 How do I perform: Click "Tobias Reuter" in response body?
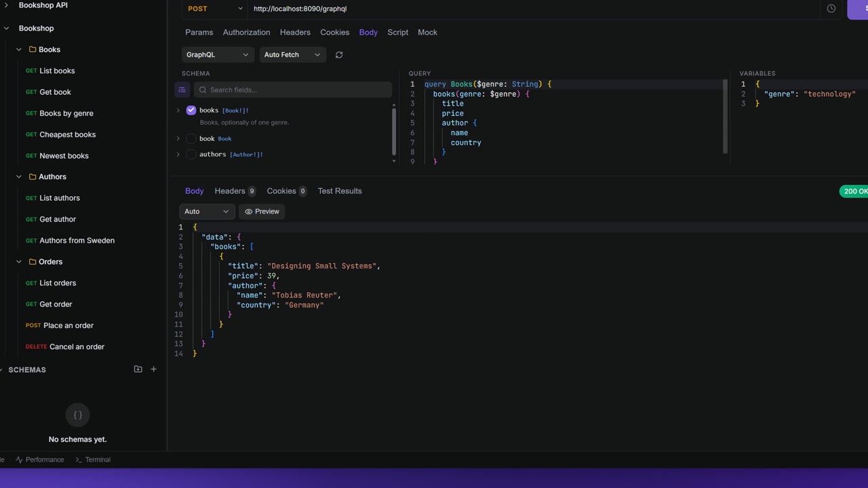(x=304, y=296)
